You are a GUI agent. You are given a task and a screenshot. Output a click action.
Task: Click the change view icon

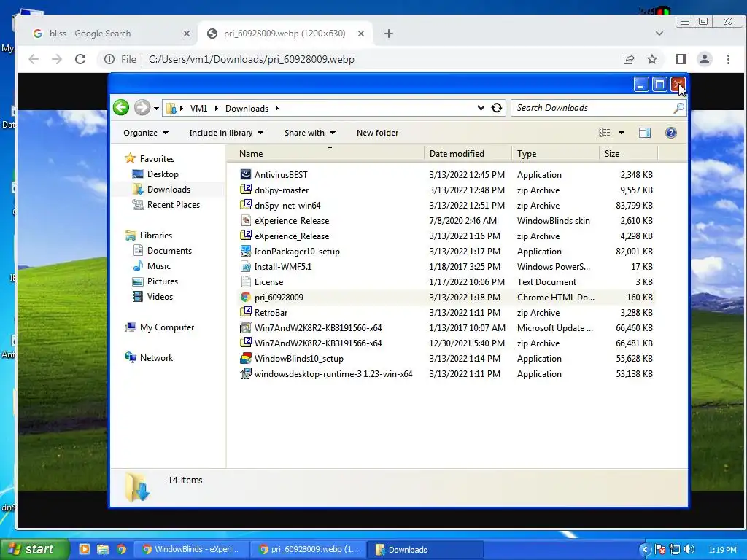(x=604, y=133)
